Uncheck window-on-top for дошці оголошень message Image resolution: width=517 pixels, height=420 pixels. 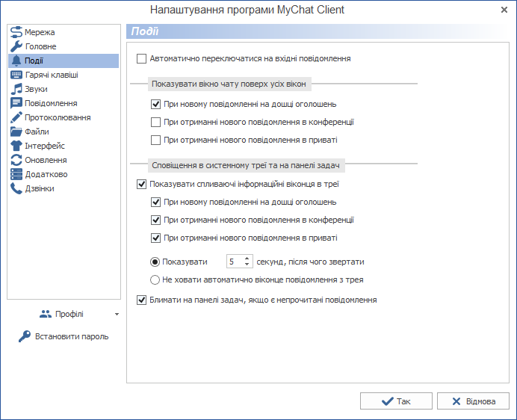point(155,105)
